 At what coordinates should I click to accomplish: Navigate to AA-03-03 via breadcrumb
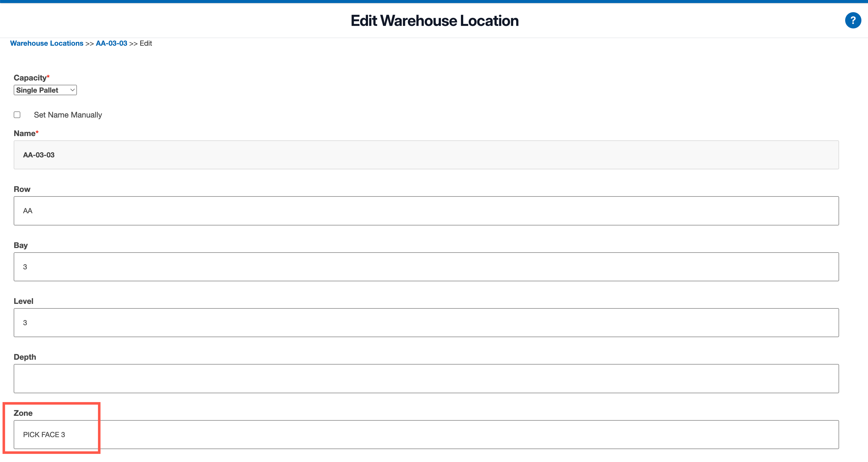coord(111,43)
